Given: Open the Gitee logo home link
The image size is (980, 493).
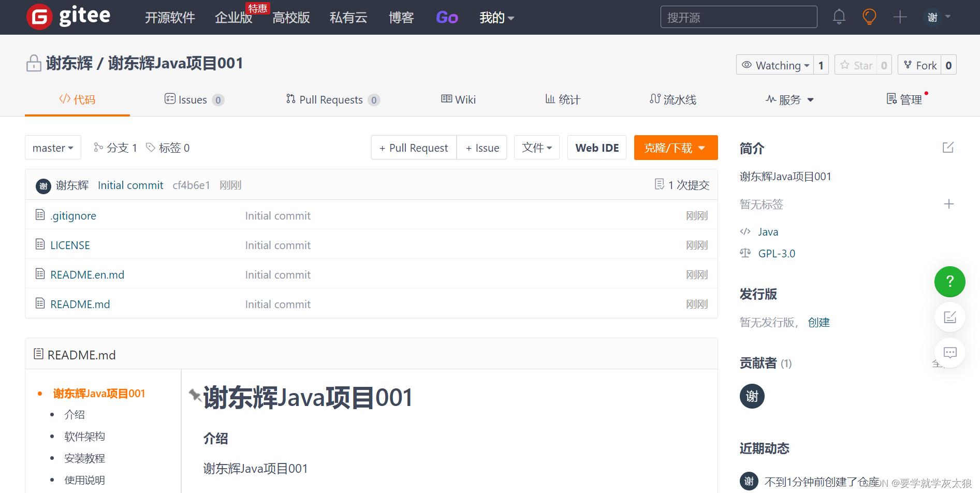Looking at the screenshot, I should 68,17.
